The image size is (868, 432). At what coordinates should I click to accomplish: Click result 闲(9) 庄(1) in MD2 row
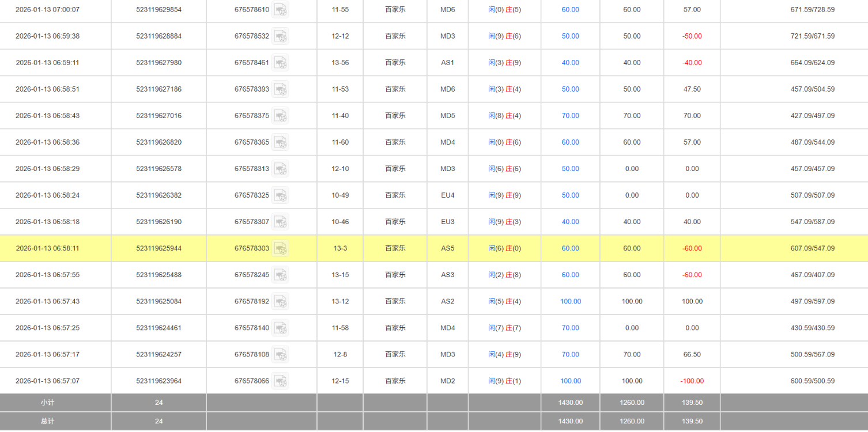(504, 381)
